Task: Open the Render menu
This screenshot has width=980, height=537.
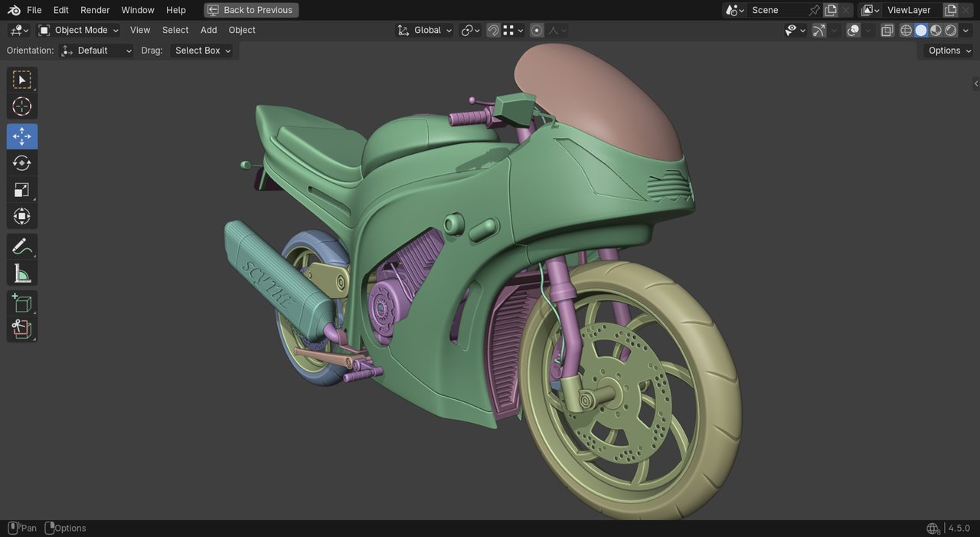Action: coord(95,10)
